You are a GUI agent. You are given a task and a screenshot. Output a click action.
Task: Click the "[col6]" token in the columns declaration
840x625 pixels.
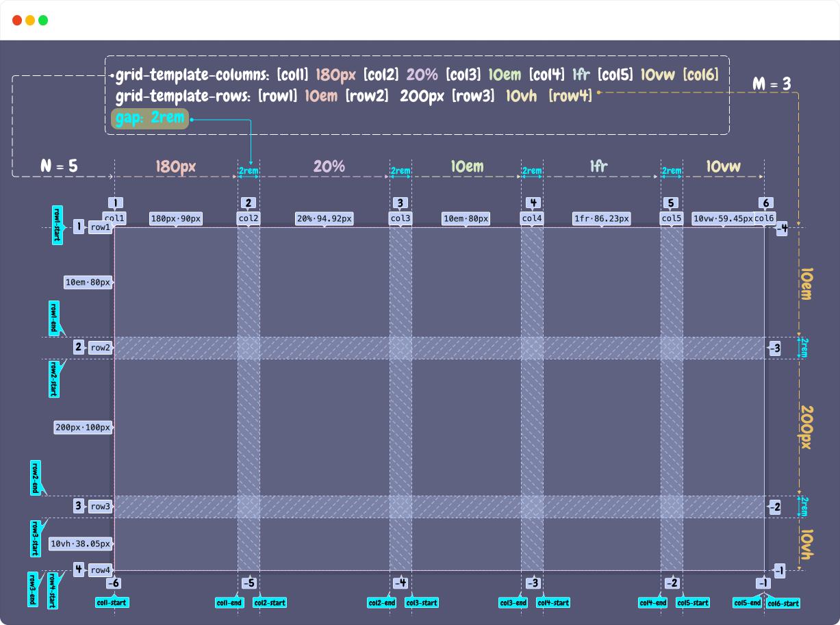[x=701, y=75]
